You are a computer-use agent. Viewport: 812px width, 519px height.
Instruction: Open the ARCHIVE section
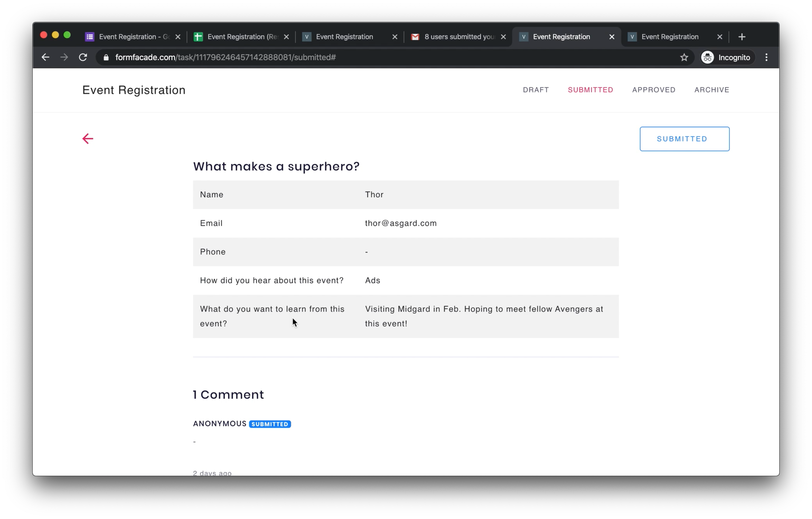[x=711, y=90]
